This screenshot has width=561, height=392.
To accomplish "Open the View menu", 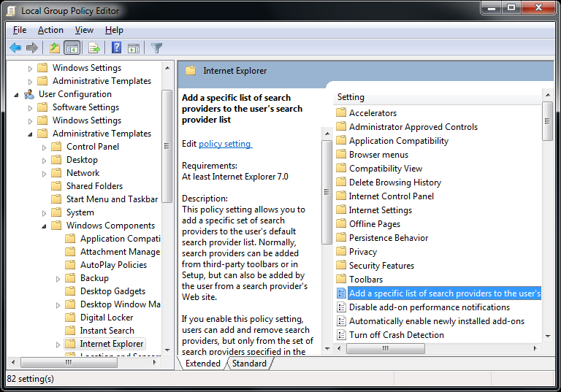I will pyautogui.click(x=84, y=30).
